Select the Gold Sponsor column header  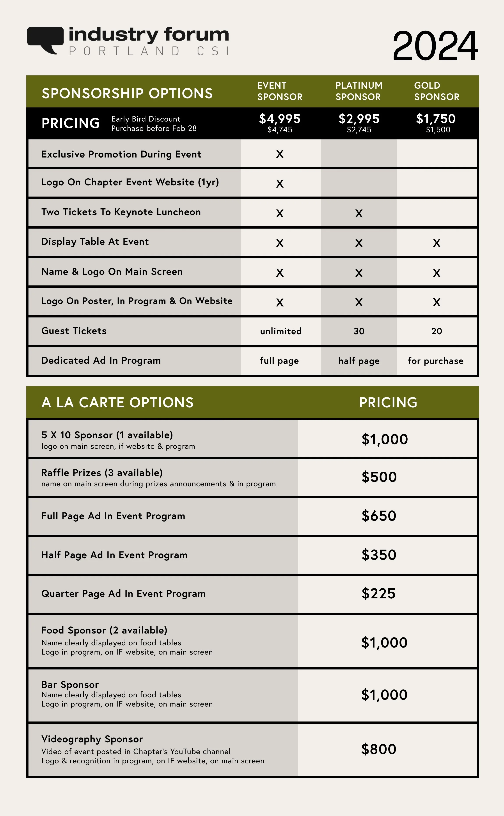tap(437, 91)
